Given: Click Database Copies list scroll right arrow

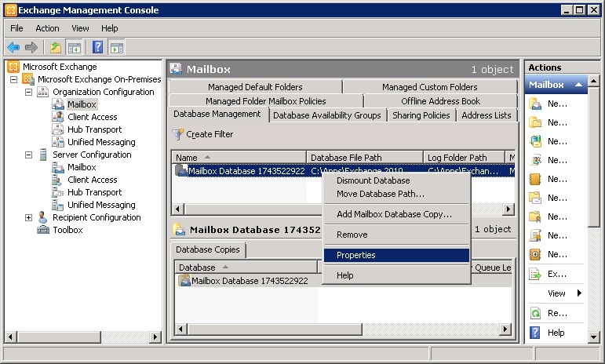Looking at the screenshot, I should pos(505,329).
